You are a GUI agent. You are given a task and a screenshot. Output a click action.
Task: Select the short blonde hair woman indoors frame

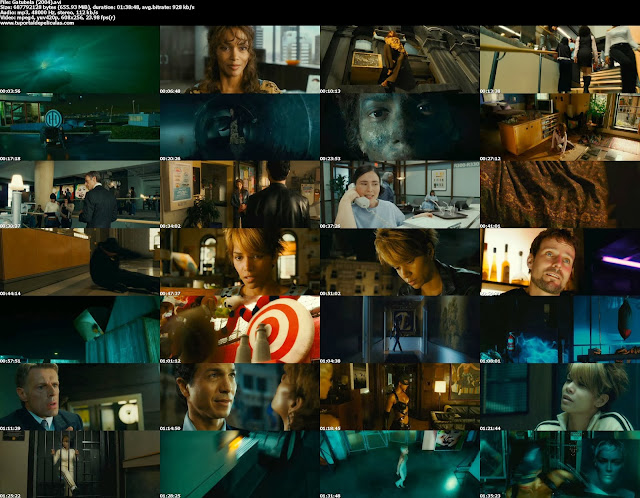pyautogui.click(x=240, y=262)
